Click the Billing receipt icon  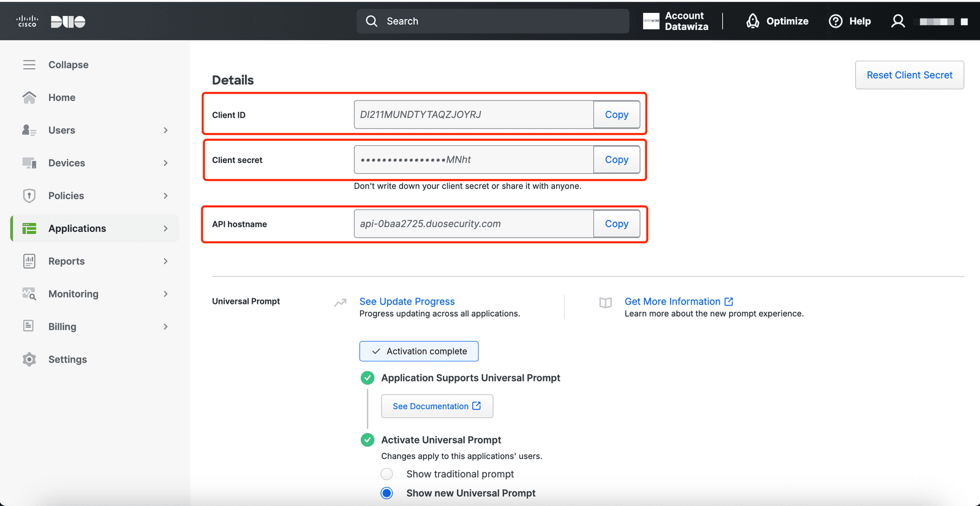[x=29, y=326]
